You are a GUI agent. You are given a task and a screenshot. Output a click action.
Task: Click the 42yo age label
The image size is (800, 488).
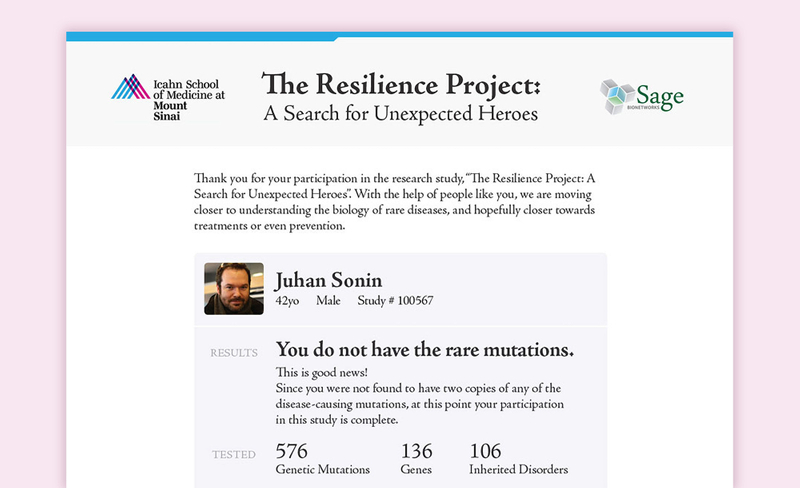[x=287, y=301]
